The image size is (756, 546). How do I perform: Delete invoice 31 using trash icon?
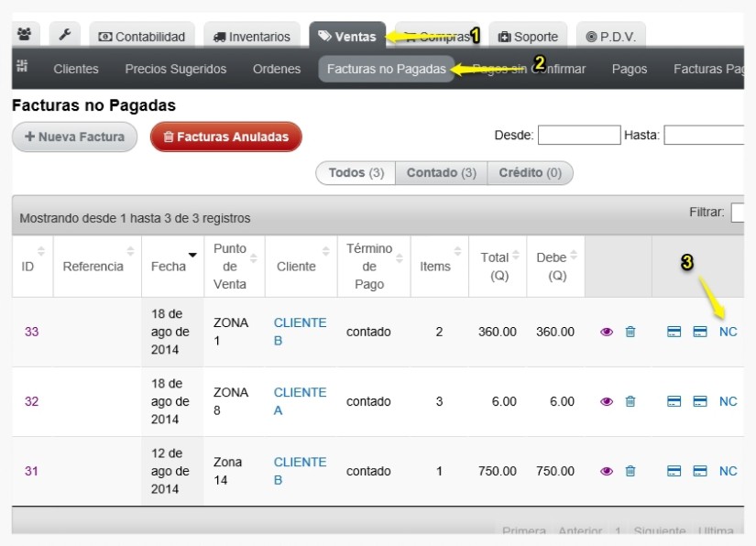pos(630,471)
